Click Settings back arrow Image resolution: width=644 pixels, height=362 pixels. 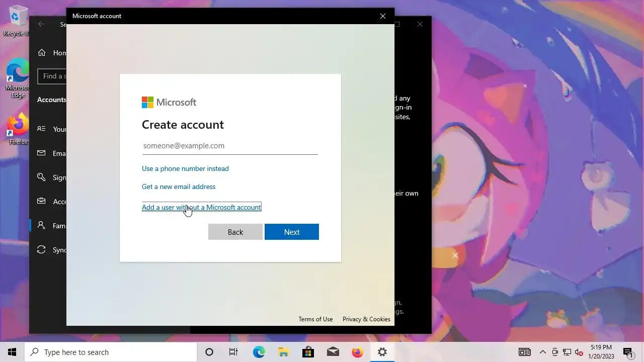[41, 24]
